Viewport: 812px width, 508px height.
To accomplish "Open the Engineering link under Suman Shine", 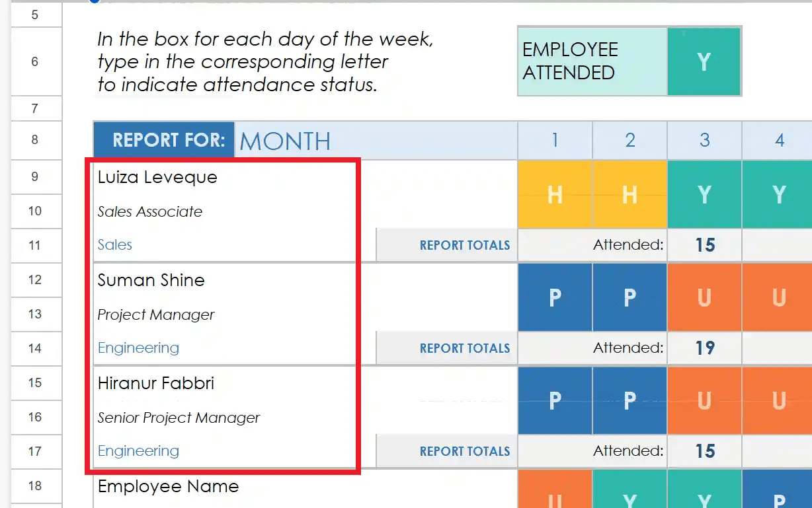I will pos(138,347).
